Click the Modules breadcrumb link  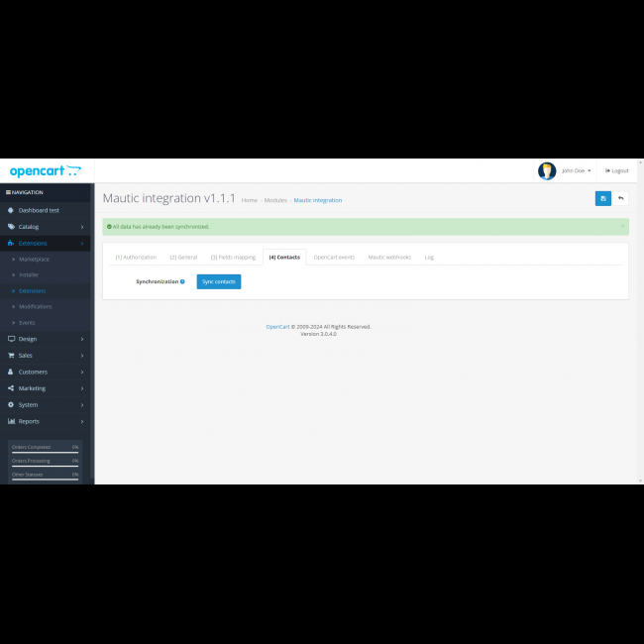tap(275, 200)
